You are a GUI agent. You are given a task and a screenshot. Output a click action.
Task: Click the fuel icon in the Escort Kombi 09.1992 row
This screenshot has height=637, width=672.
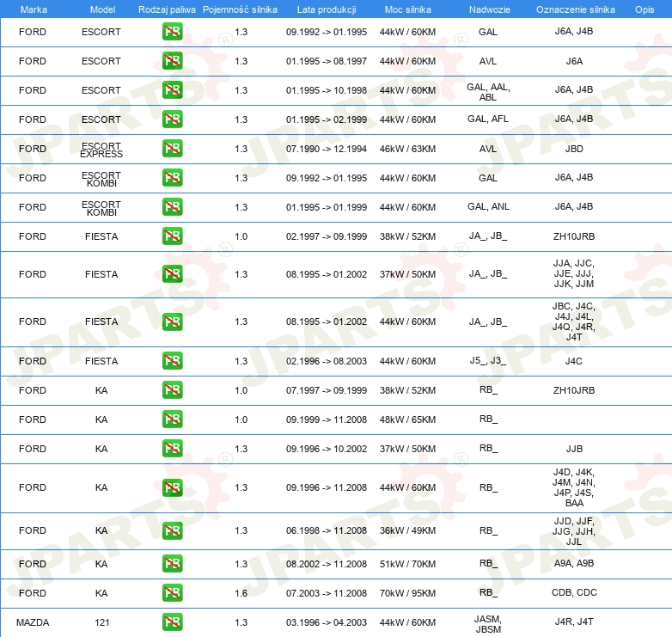point(172,177)
